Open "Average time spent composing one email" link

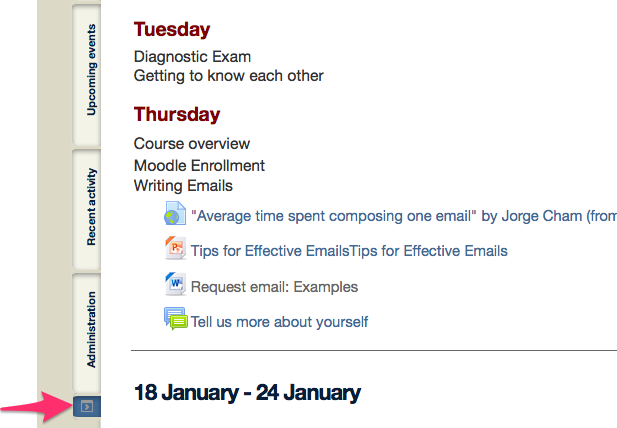click(x=404, y=216)
